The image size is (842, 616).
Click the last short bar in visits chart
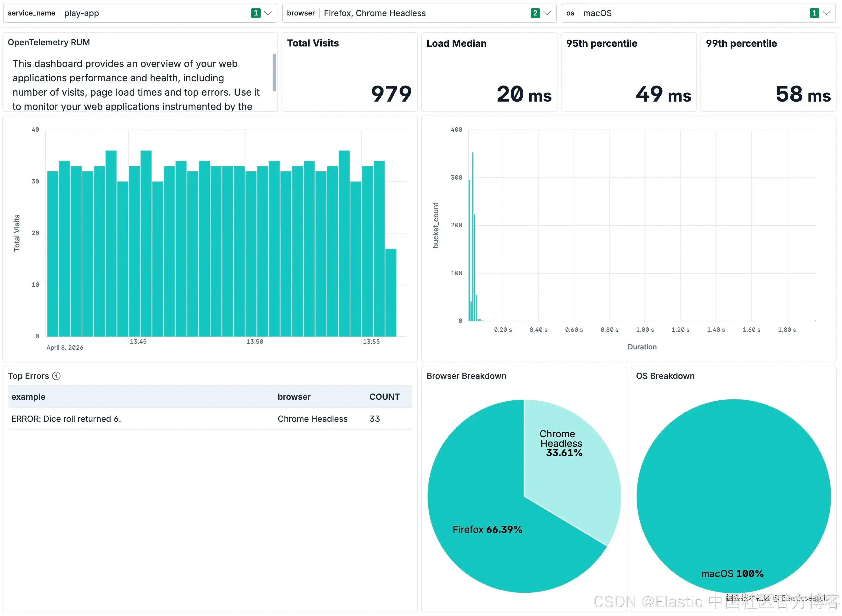pos(391,293)
